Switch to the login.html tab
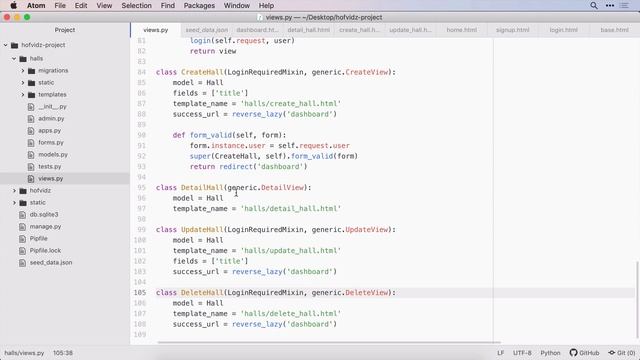640x360 pixels. pos(564,30)
